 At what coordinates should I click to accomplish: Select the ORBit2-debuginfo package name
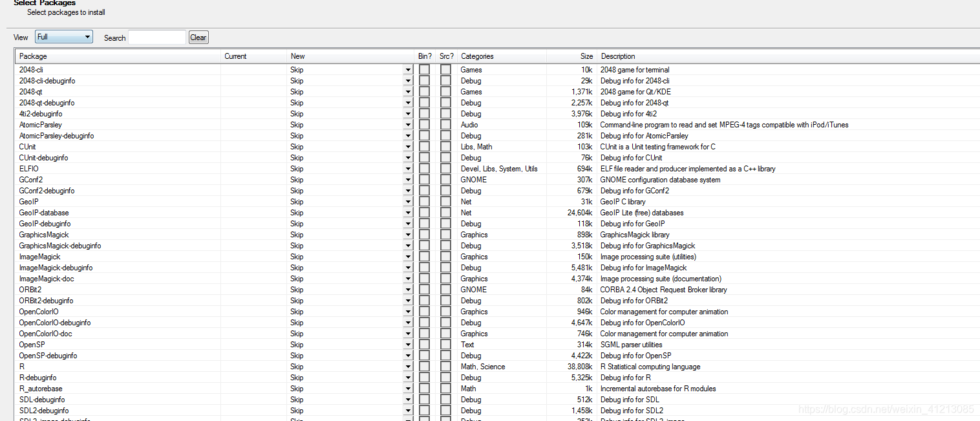(46, 301)
